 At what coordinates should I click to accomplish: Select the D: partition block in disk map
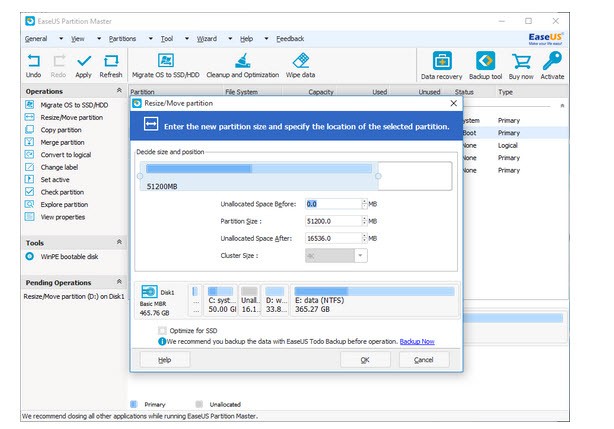click(275, 300)
